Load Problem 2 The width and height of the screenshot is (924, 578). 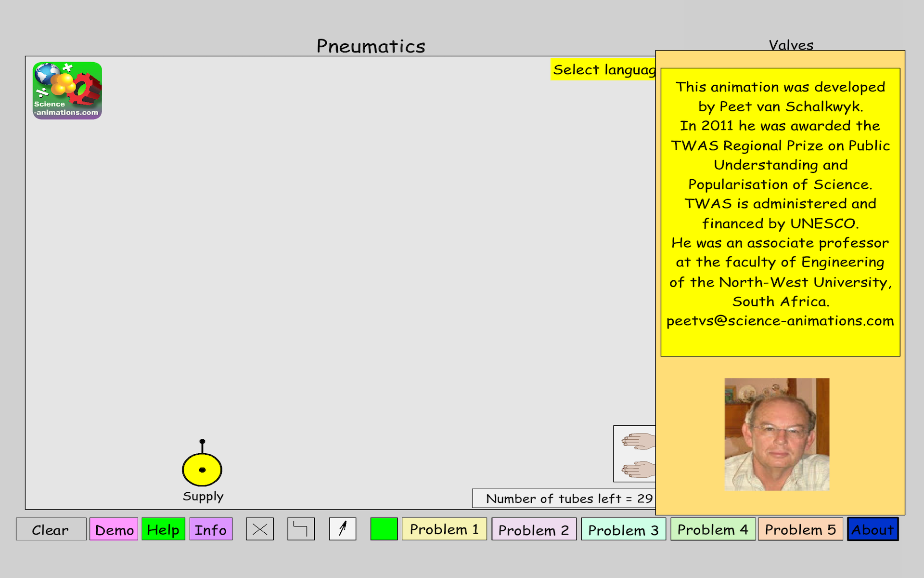coord(534,529)
